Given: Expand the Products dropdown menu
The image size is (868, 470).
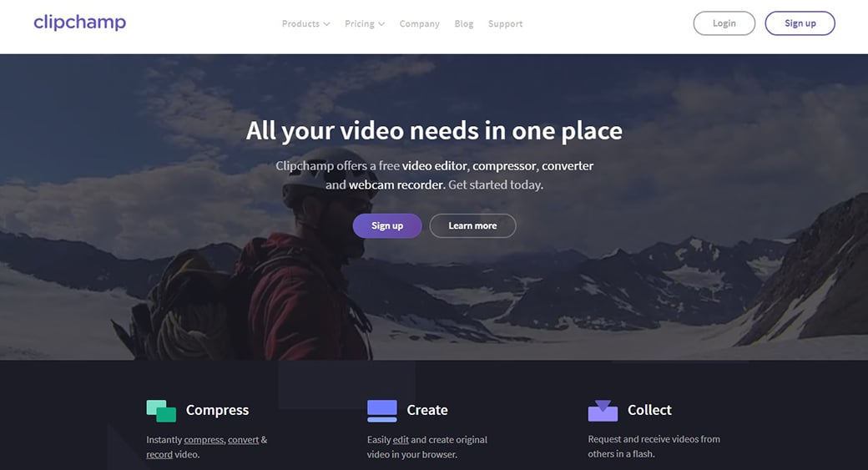Looking at the screenshot, I should click(305, 23).
